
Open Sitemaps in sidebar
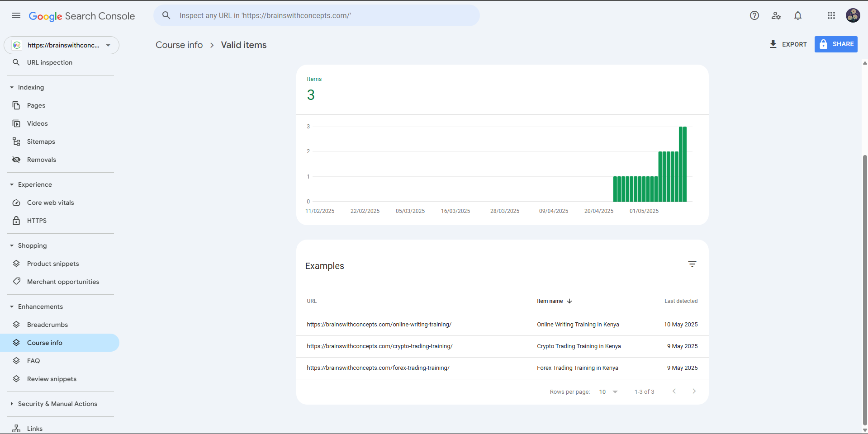pyautogui.click(x=41, y=142)
